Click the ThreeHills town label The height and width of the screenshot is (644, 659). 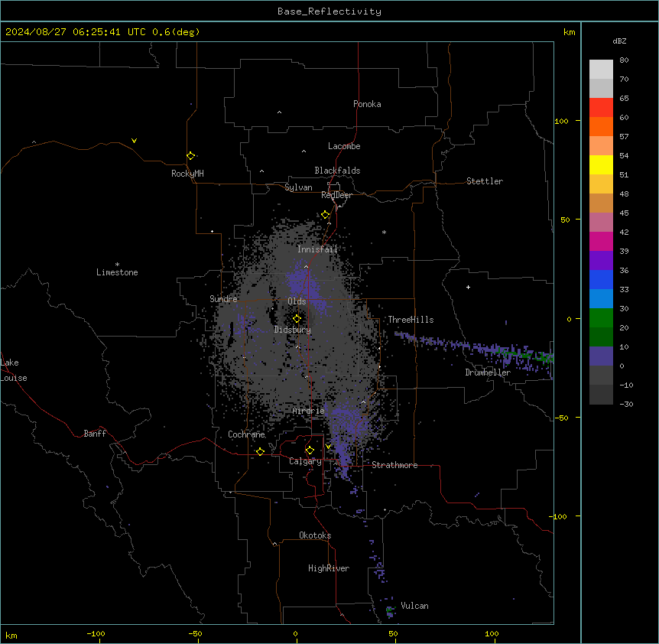(411, 320)
